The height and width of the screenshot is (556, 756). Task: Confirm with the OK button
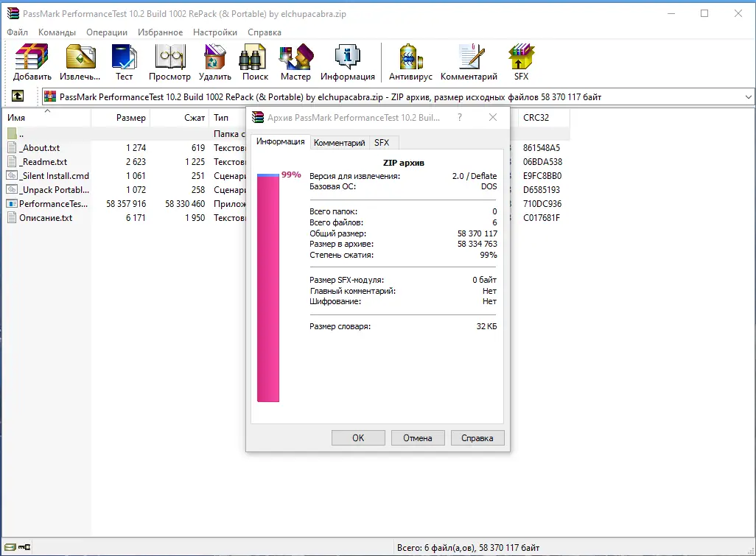click(358, 438)
